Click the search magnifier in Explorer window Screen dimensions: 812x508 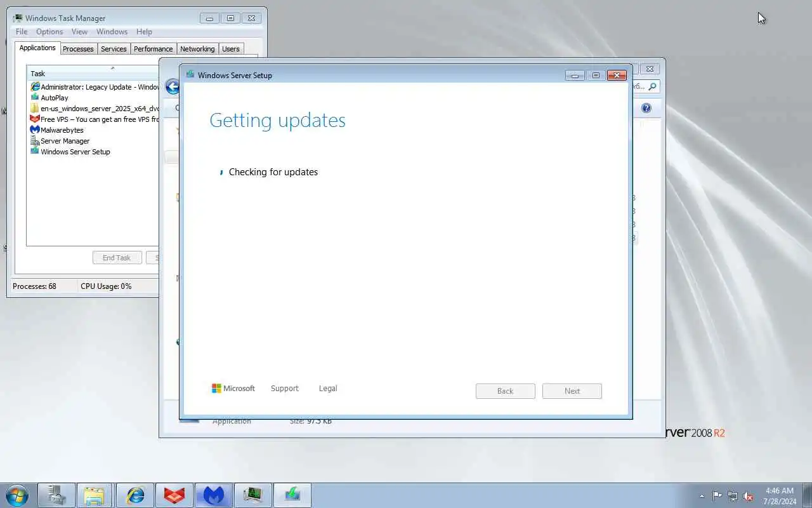(652, 86)
